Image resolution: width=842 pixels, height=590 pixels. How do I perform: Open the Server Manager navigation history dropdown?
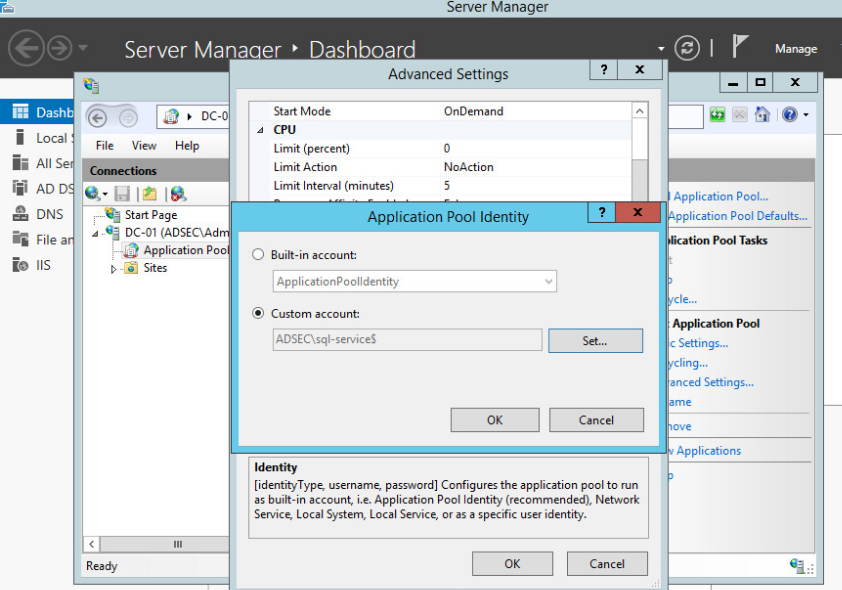click(x=83, y=48)
